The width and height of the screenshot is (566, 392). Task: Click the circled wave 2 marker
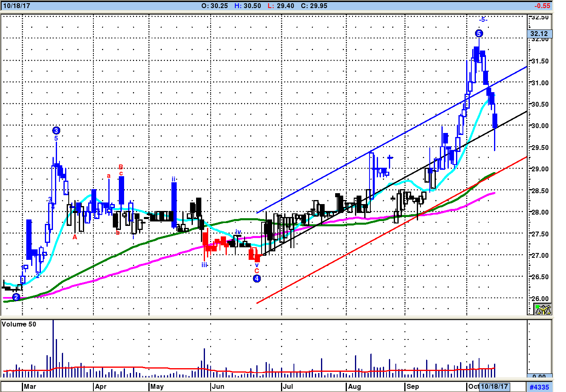coord(16,297)
